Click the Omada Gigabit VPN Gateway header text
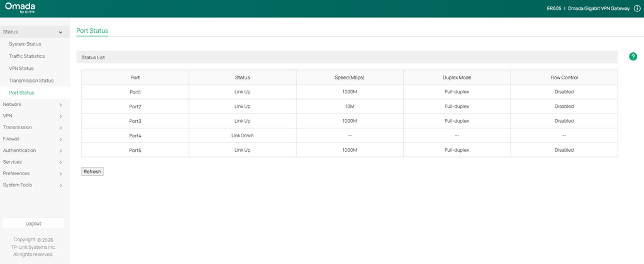This screenshot has height=264, width=644. click(x=599, y=9)
